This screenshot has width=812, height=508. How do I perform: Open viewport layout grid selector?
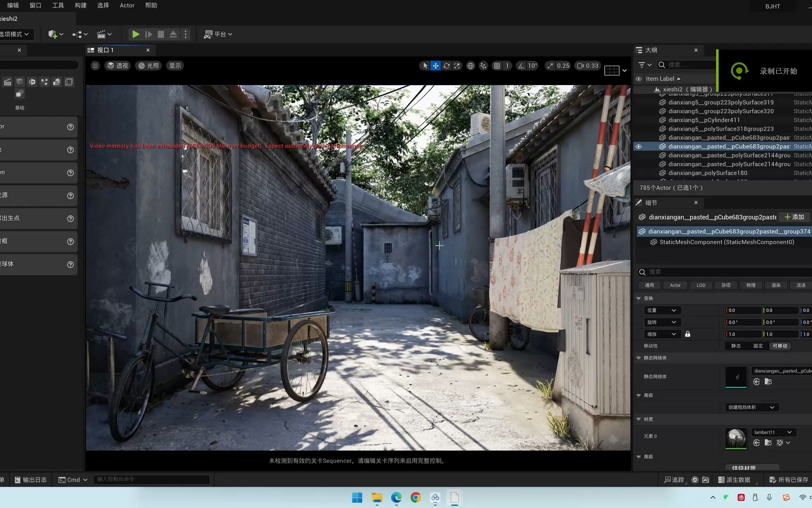pyautogui.click(x=615, y=71)
